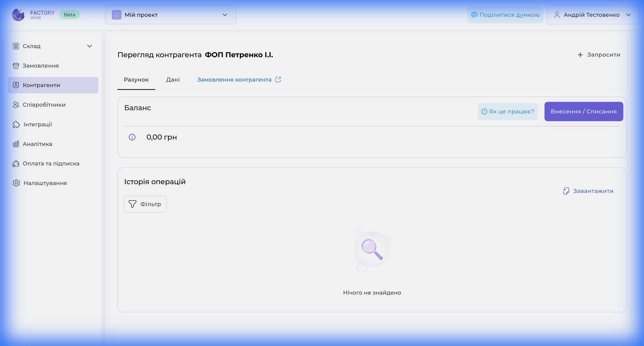Viewport: 644px width, 346px height.
Task: Click Завантажити to download history
Action: tap(588, 191)
